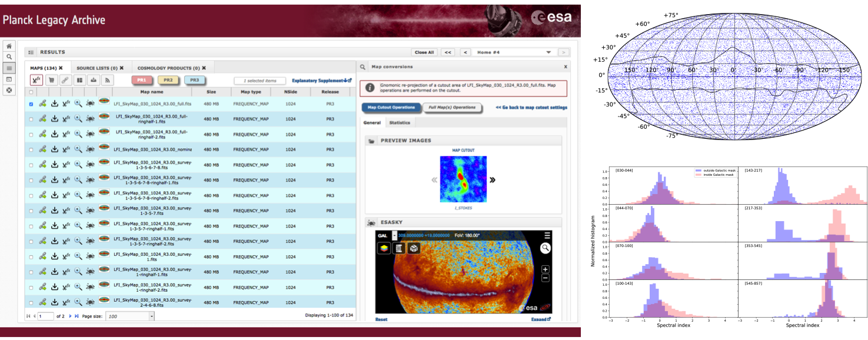Click the < previous history button
This screenshot has height=340, width=868.
(465, 52)
